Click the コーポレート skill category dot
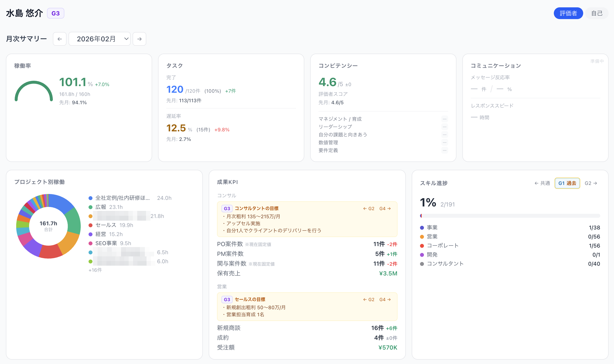614x364 pixels. 422,246
